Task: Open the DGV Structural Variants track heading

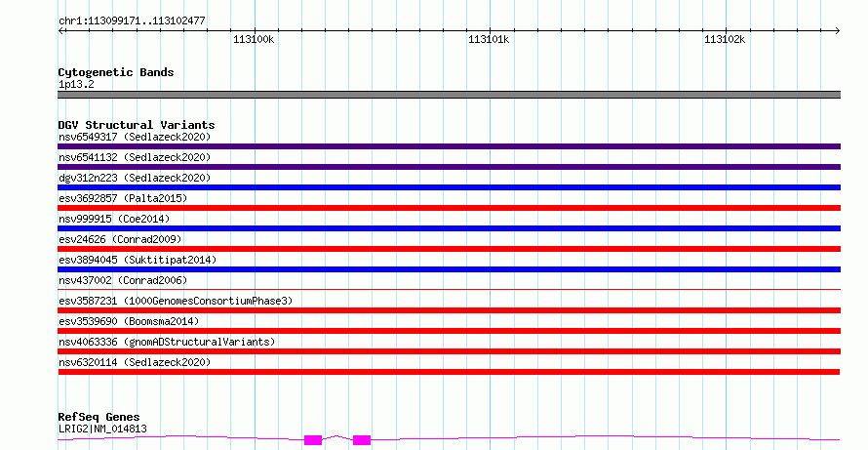Action: [137, 125]
